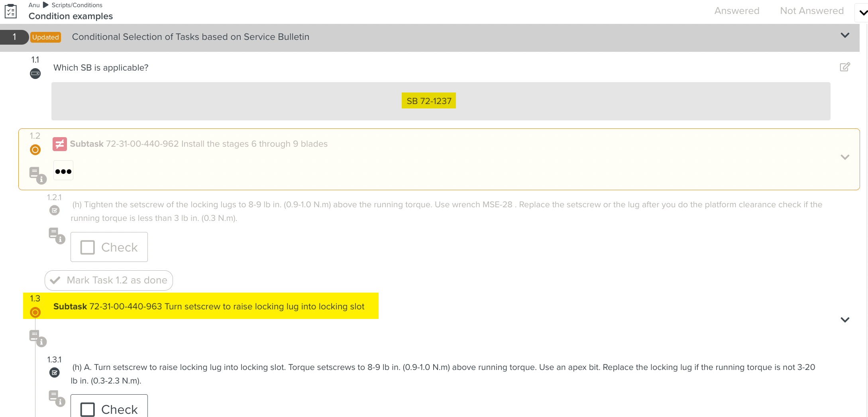Collapse task 1 Conditional Selection section
This screenshot has height=417, width=868.
845,35
